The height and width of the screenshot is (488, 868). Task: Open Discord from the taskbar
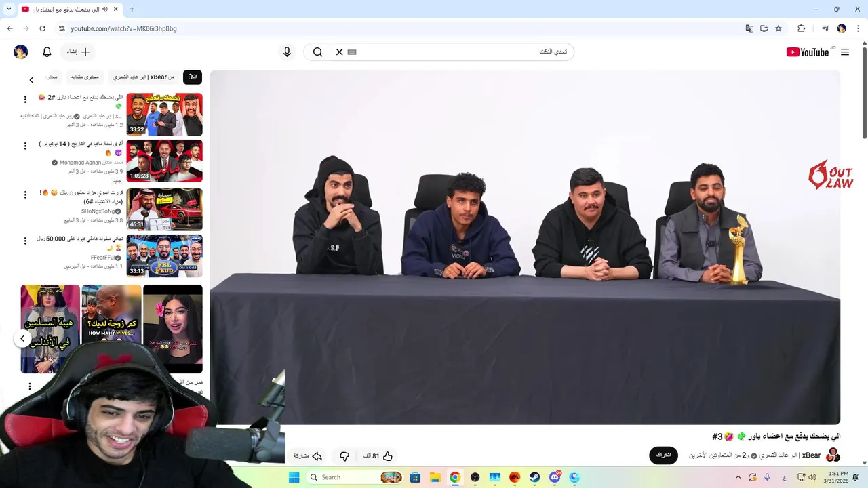555,477
